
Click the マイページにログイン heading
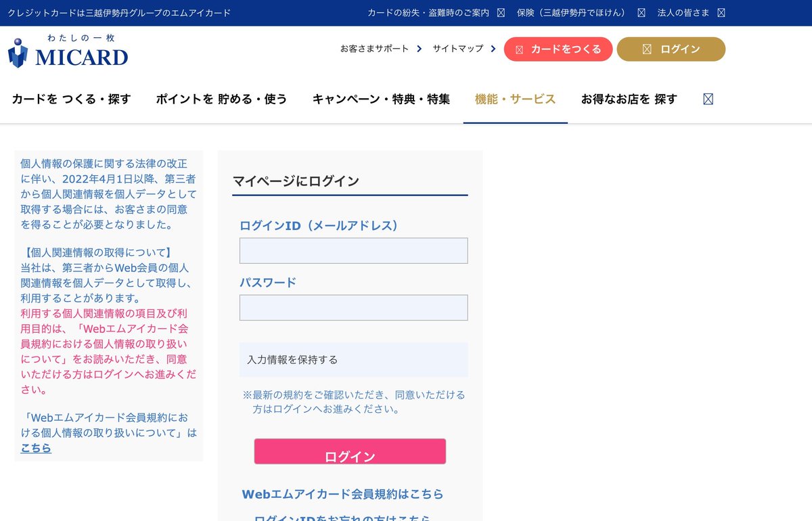point(296,181)
